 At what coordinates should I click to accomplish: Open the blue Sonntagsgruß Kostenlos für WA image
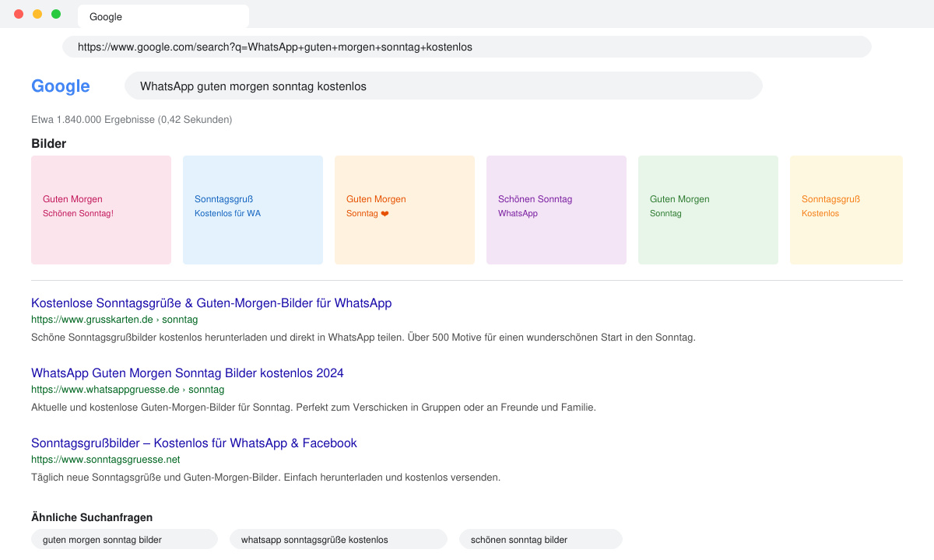[253, 210]
